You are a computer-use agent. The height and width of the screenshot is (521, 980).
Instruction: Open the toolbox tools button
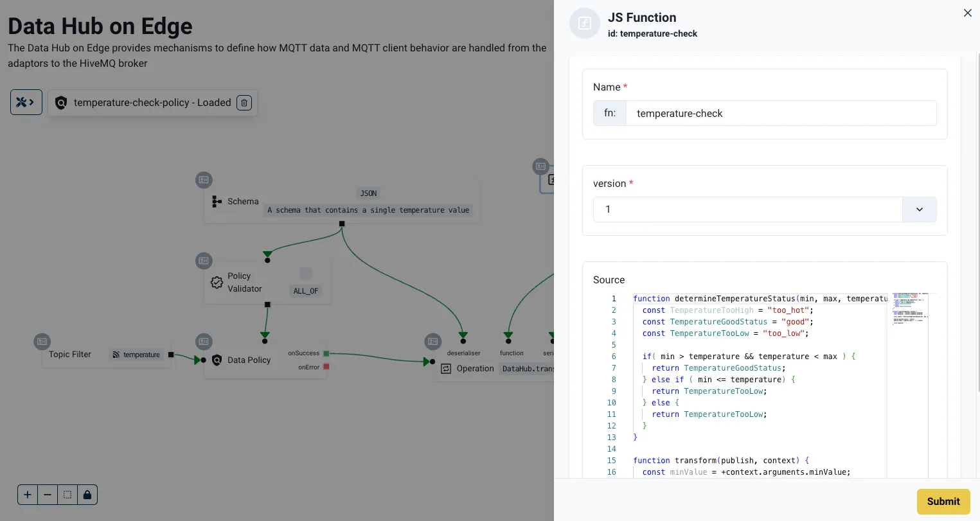[x=26, y=102]
